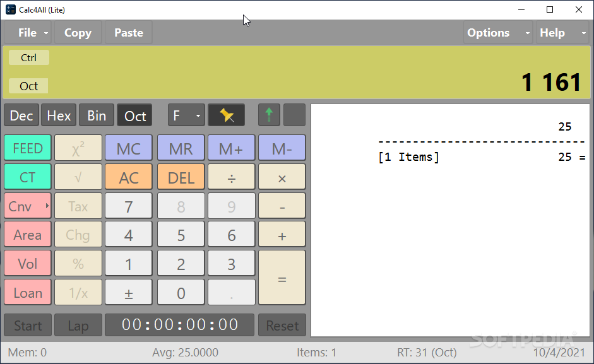Click the FEED button

coord(27,148)
